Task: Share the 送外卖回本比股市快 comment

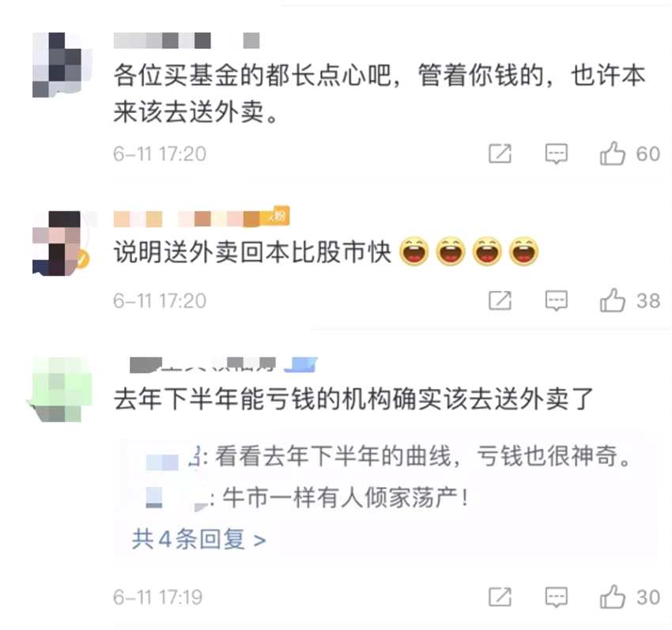Action: tap(500, 300)
